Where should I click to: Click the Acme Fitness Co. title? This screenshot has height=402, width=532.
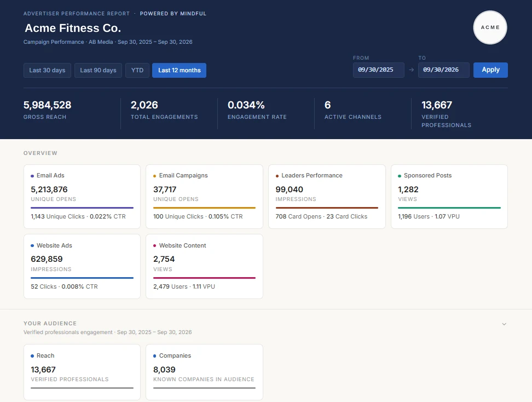73,28
